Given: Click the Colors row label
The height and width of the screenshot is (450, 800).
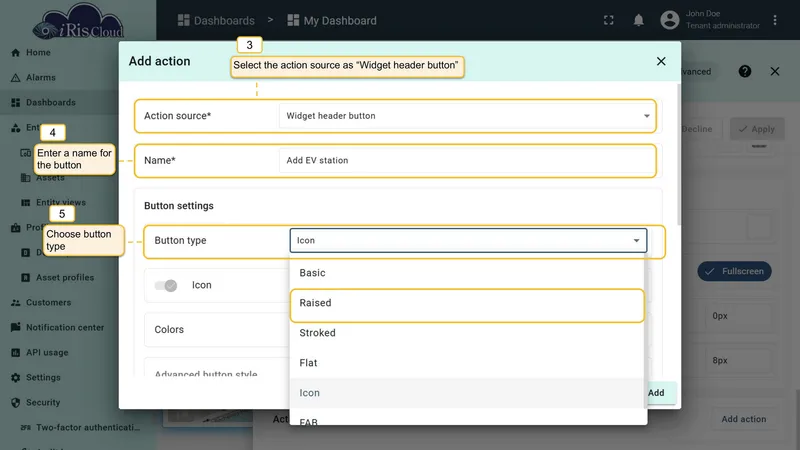Looking at the screenshot, I should [169, 330].
